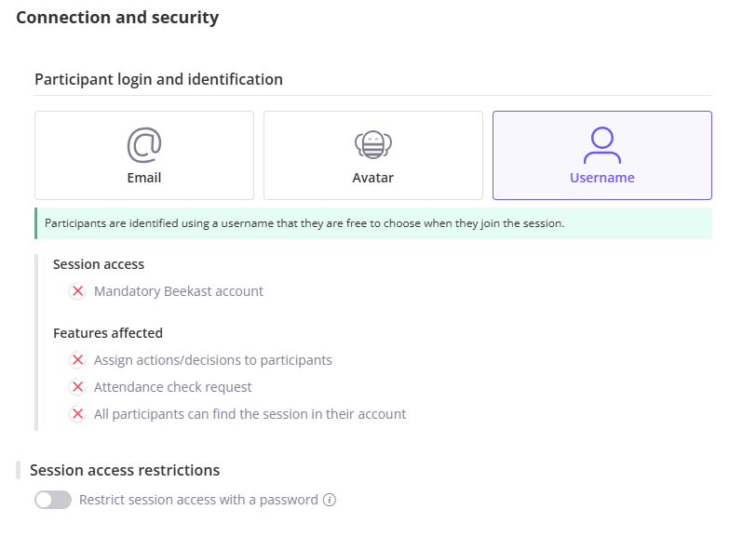This screenshot has width=756, height=550.
Task: Click the Restrict session access with a password label
Action: [198, 500]
